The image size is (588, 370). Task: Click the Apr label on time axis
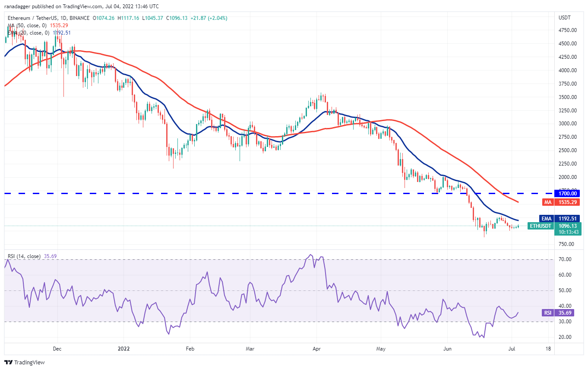pos(316,348)
